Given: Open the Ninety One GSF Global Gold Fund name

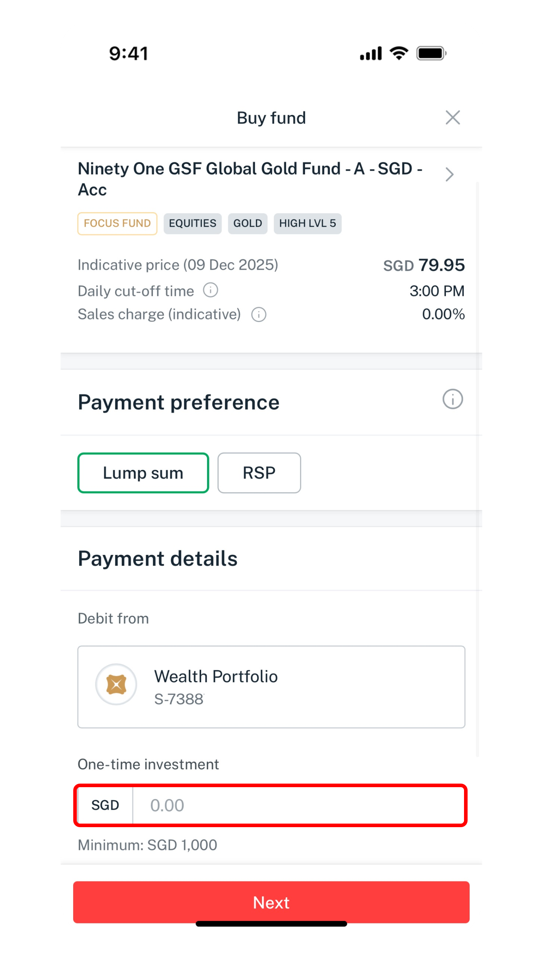Looking at the screenshot, I should (x=249, y=179).
